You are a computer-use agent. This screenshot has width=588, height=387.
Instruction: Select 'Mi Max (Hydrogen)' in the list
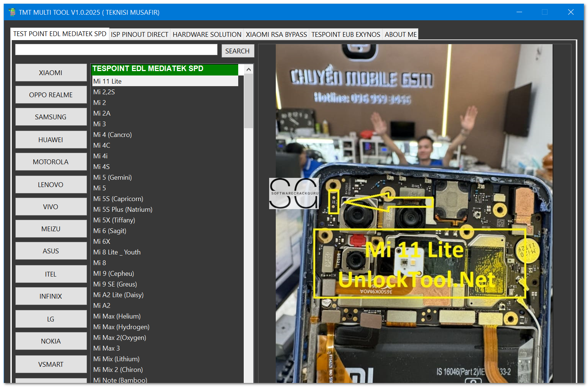tap(165, 327)
